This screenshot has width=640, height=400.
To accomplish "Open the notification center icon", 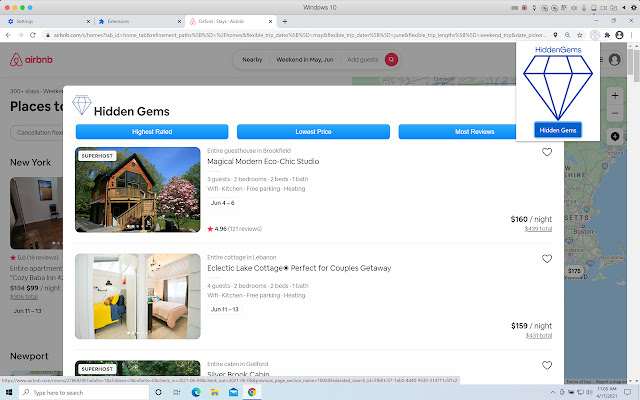I will point(627,392).
